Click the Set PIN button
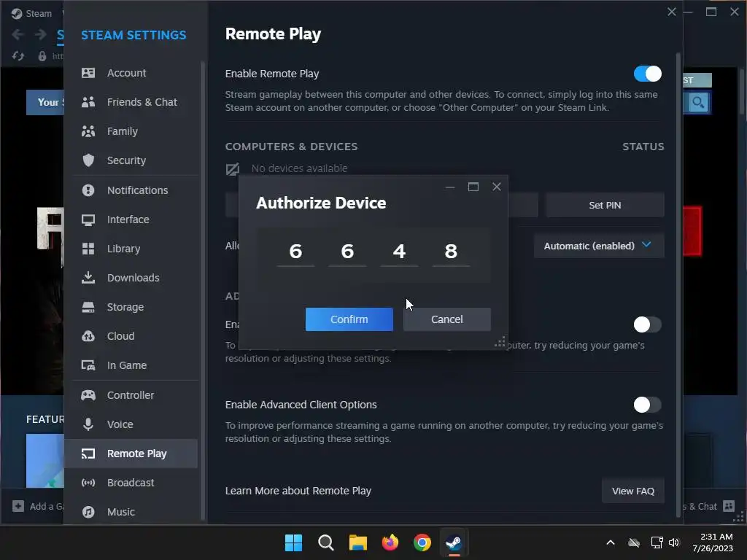The image size is (747, 560). 605,205
